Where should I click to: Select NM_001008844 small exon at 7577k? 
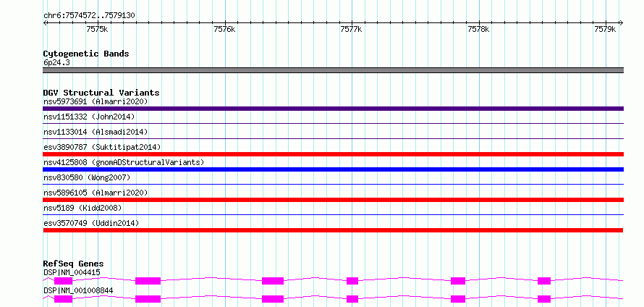[352, 299]
